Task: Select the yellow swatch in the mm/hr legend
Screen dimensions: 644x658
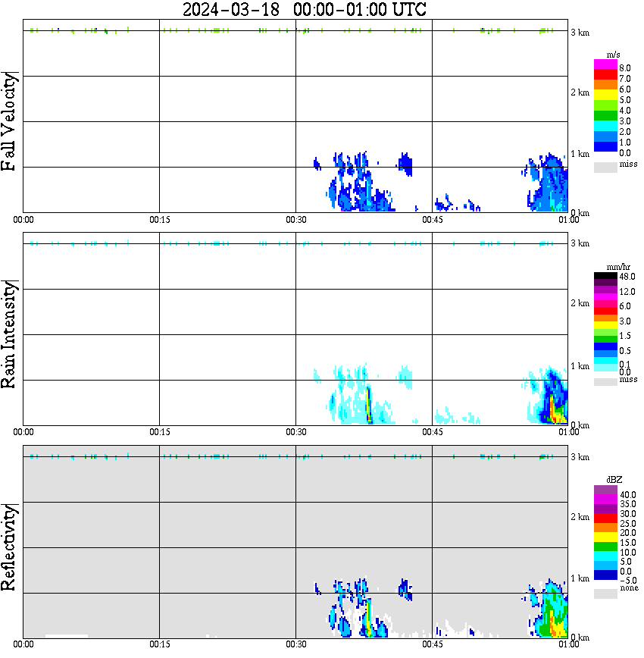Action: pos(606,325)
